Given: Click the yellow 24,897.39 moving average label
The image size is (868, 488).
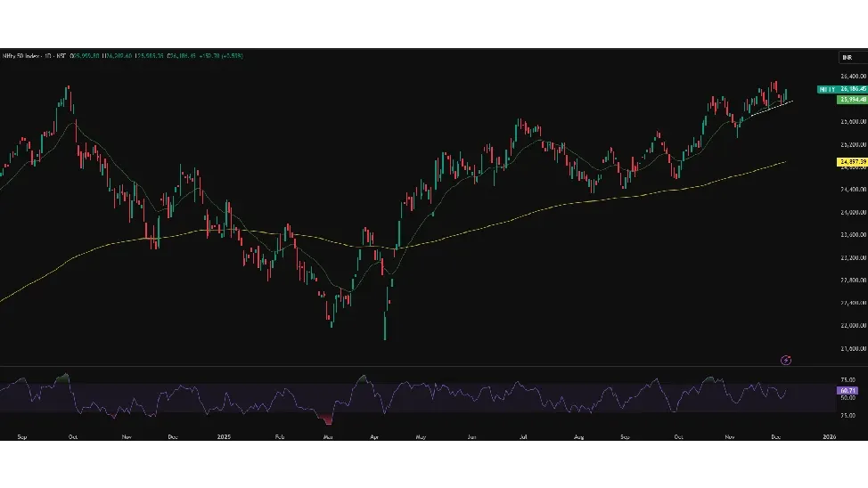Looking at the screenshot, I should tap(853, 162).
